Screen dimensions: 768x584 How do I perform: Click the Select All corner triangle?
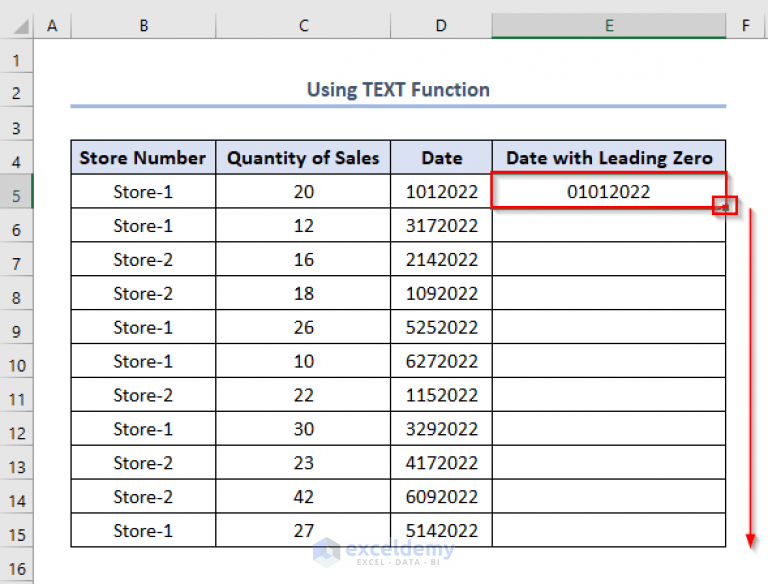pyautogui.click(x=21, y=26)
